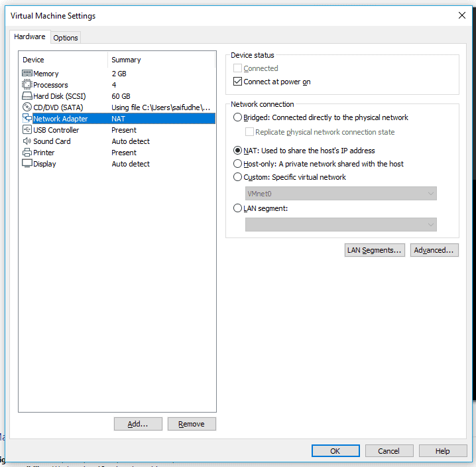Select the Printer label in list

pyautogui.click(x=44, y=152)
